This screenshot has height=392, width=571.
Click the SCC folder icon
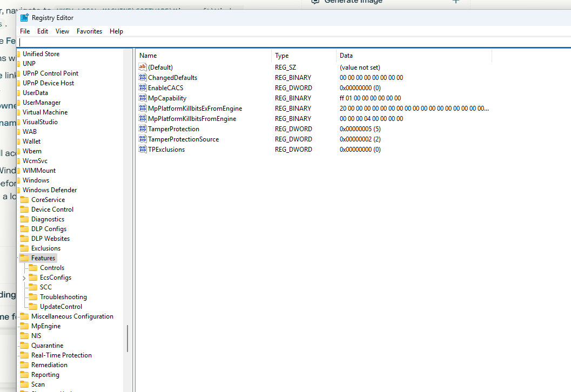[x=33, y=287]
